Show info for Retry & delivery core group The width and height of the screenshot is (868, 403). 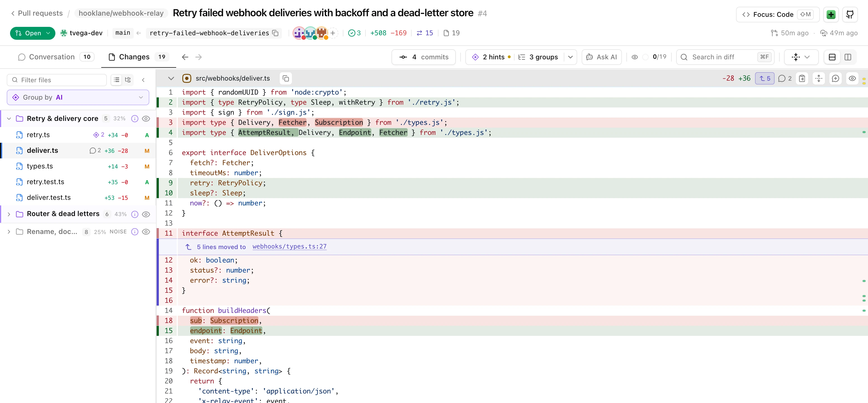[135, 119]
